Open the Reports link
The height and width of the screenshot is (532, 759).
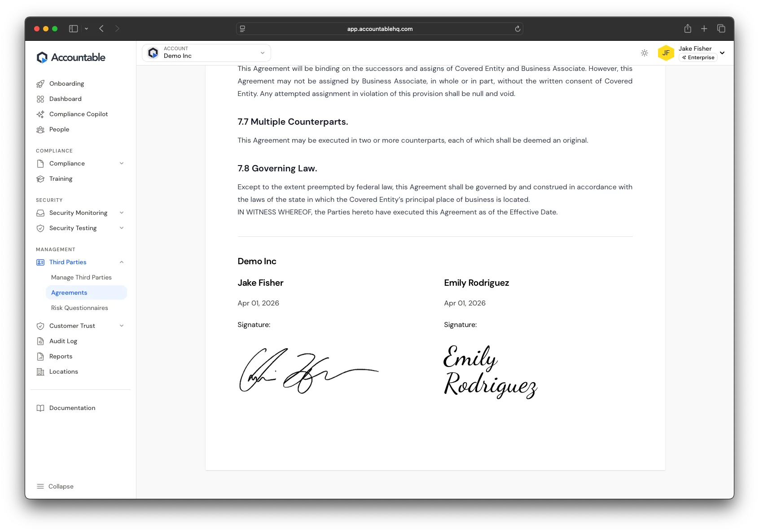coord(61,357)
